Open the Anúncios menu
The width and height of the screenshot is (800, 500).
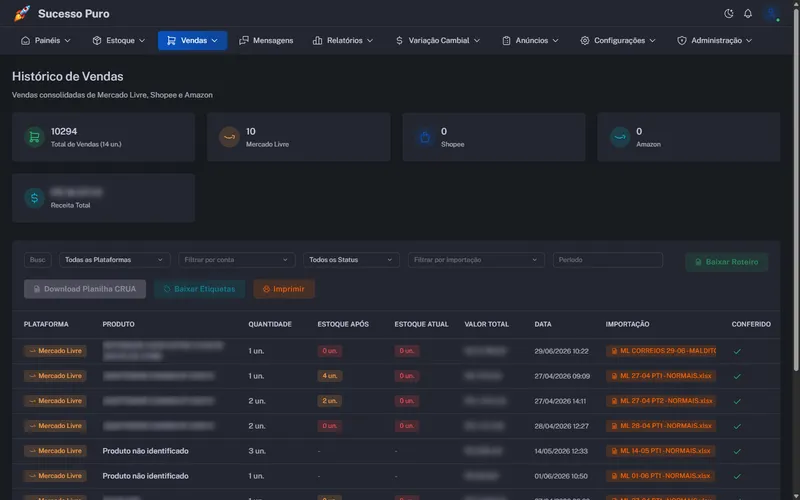pyautogui.click(x=530, y=40)
